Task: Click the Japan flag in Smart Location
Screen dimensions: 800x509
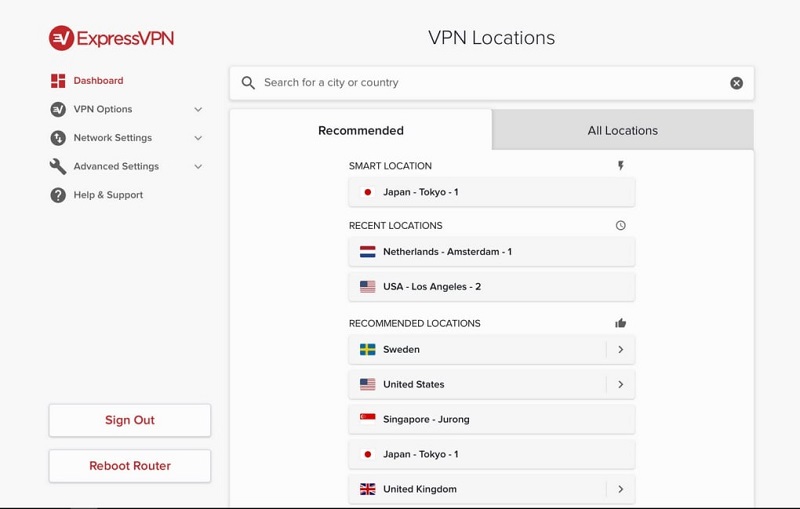Action: pyautogui.click(x=367, y=192)
